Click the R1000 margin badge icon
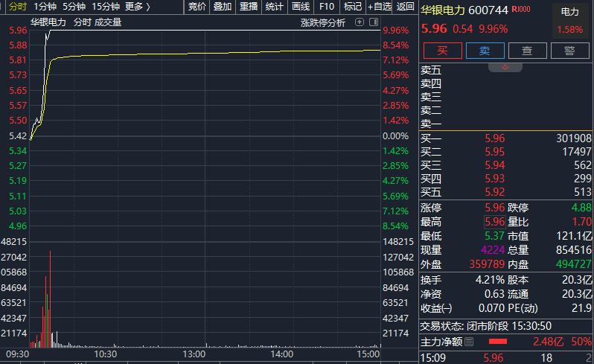 click(521, 9)
